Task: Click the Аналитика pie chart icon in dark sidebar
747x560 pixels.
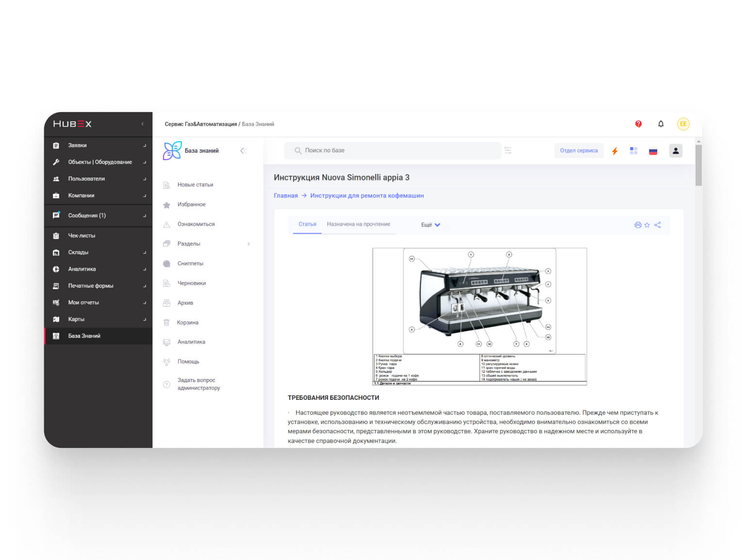Action: point(56,269)
